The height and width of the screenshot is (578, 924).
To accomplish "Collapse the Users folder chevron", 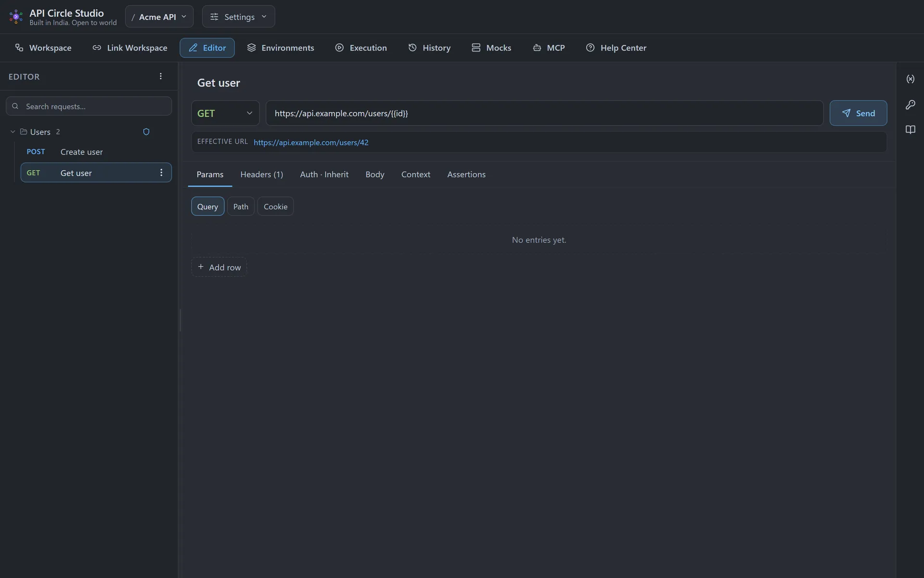I will point(13,131).
